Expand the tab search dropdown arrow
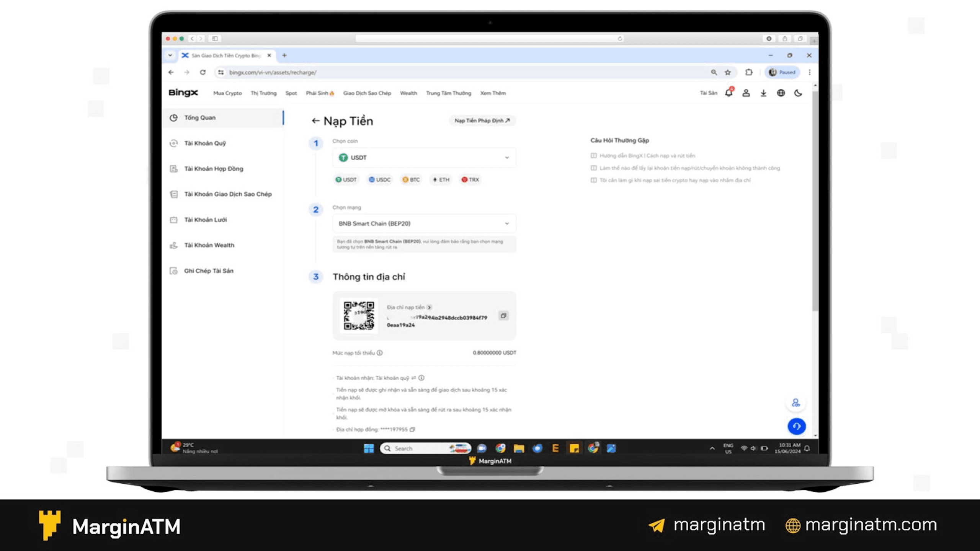 tap(170, 55)
